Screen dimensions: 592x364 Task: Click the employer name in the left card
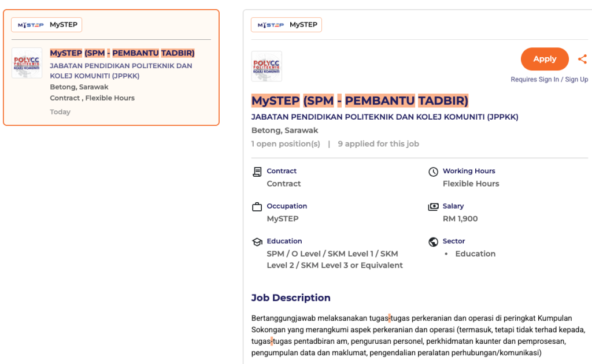tap(121, 70)
